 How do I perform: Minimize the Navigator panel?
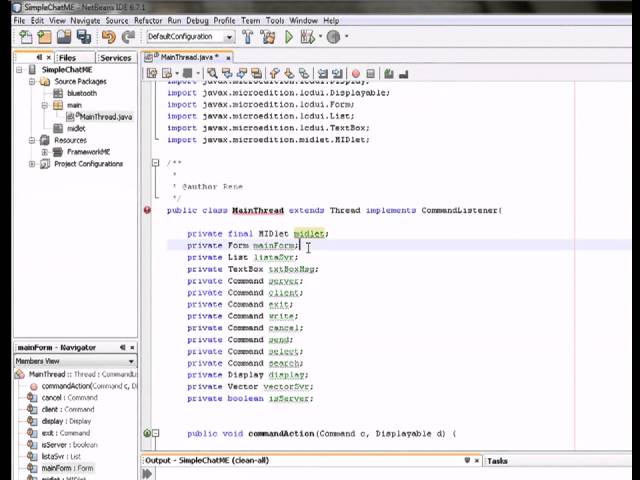(x=122, y=347)
